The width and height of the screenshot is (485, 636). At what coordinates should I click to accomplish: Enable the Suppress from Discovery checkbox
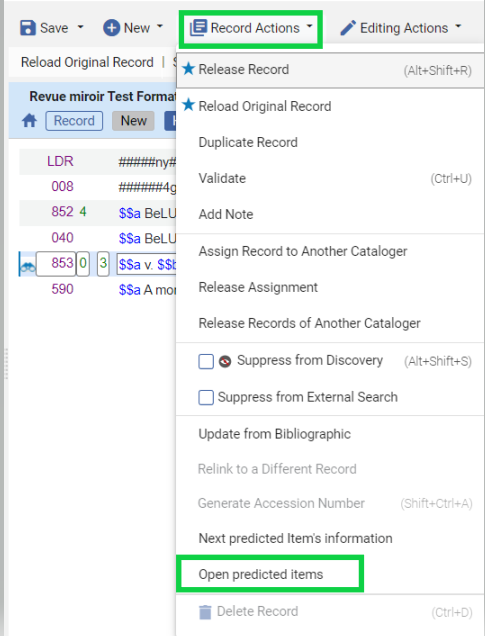[x=206, y=361]
